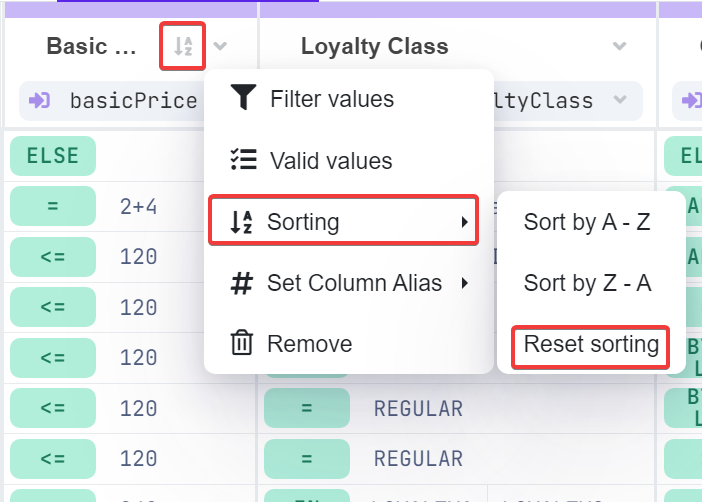Click the funnel icon beside Filter values
702x502 pixels.
(242, 98)
